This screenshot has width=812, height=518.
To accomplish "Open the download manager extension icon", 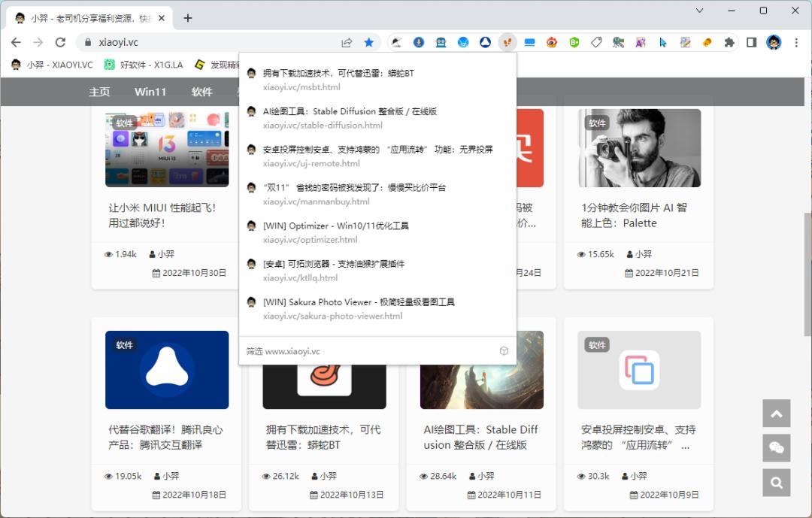I will coord(419,42).
